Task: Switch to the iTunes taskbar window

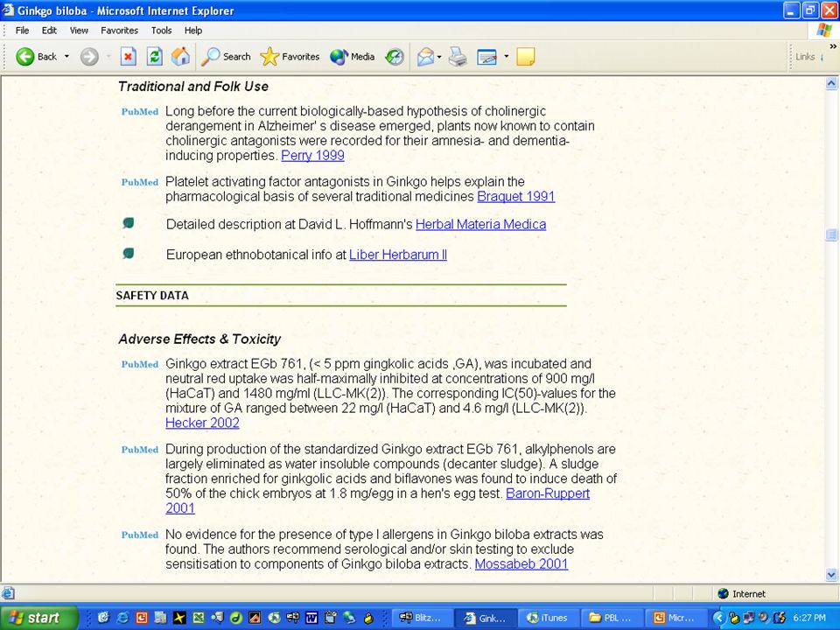Action: [x=549, y=618]
